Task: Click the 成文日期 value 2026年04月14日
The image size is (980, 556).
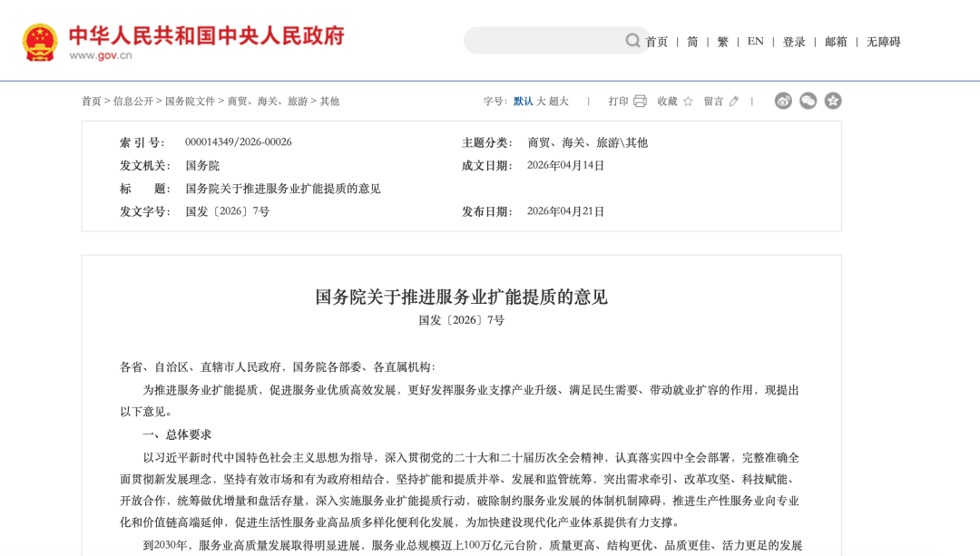Action: pyautogui.click(x=565, y=166)
